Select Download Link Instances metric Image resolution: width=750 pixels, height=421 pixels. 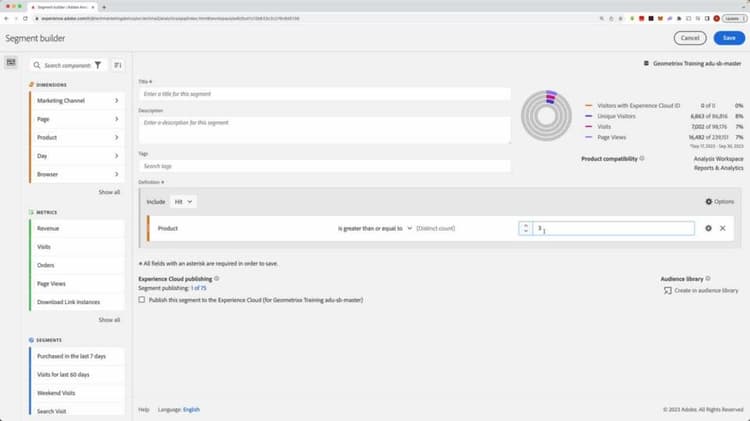click(x=77, y=302)
